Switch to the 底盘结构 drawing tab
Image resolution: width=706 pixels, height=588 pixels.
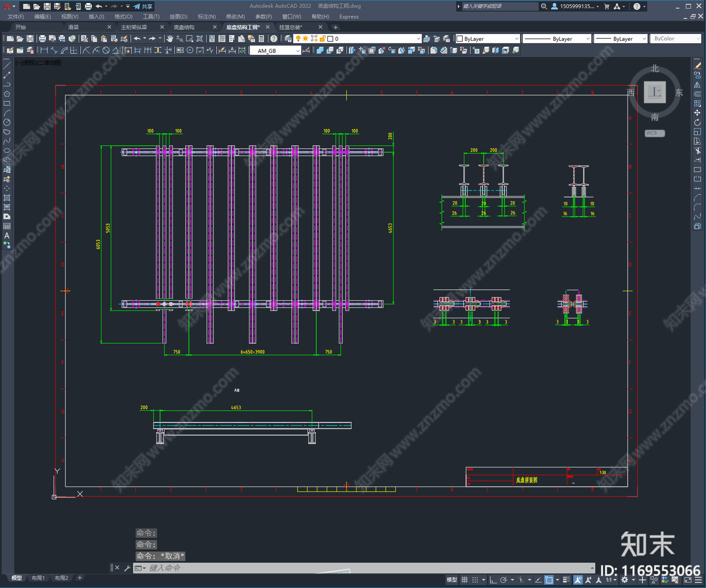pos(184,27)
